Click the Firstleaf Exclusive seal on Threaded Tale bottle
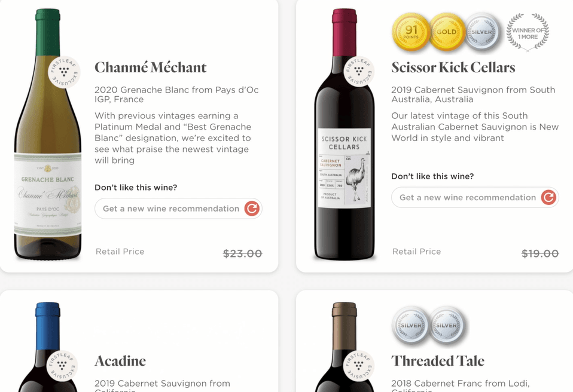Image resolution: width=573 pixels, height=392 pixels. pyautogui.click(x=360, y=366)
